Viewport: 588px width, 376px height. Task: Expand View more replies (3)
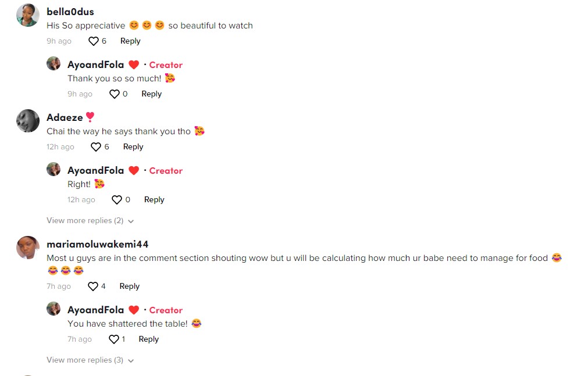click(x=90, y=360)
